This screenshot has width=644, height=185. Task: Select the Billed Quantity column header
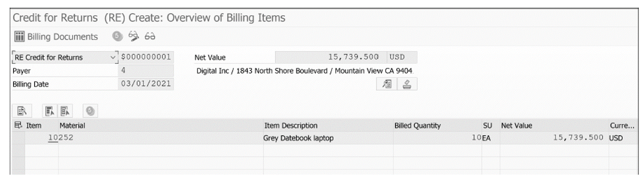tap(417, 126)
